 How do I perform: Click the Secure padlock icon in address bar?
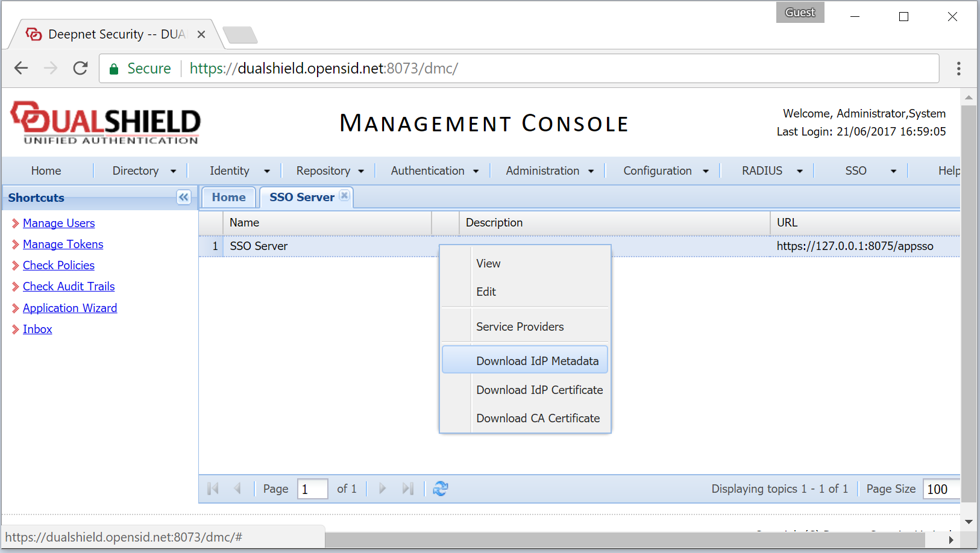click(114, 69)
